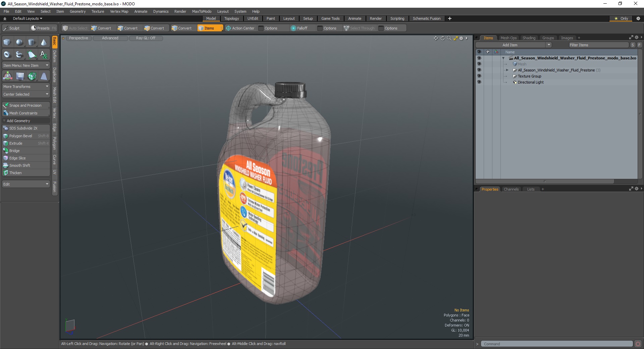Click the viewport zoom magnifier icon
The height and width of the screenshot is (349, 644).
click(449, 38)
